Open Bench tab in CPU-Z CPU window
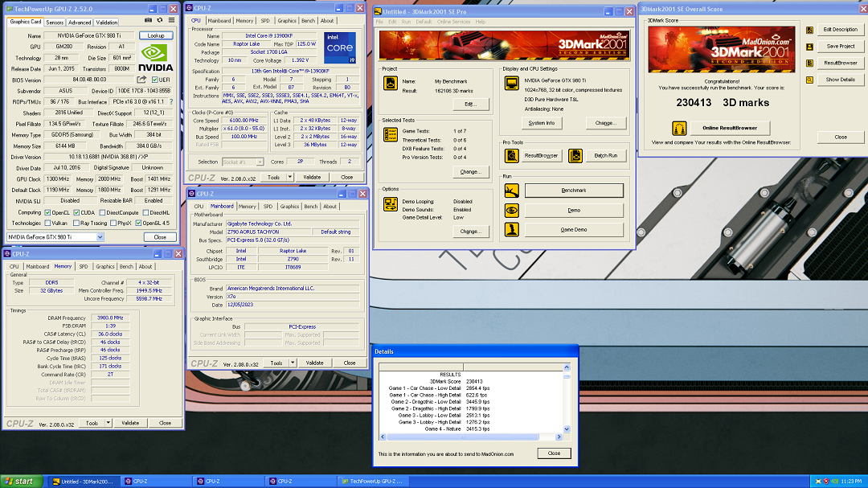The image size is (868, 488). point(309,20)
